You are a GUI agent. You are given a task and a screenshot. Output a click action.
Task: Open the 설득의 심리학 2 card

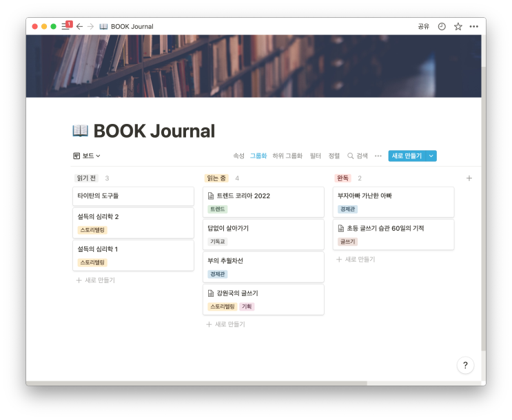coord(133,223)
